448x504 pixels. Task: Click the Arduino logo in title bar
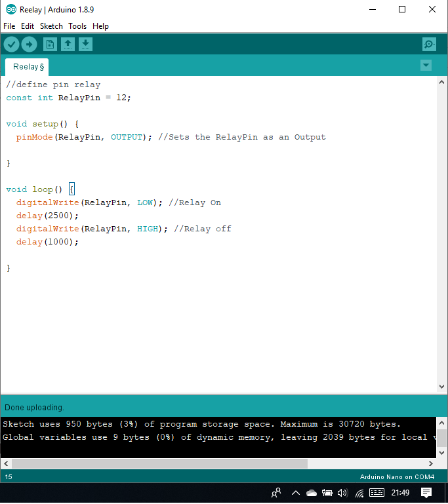[11, 10]
